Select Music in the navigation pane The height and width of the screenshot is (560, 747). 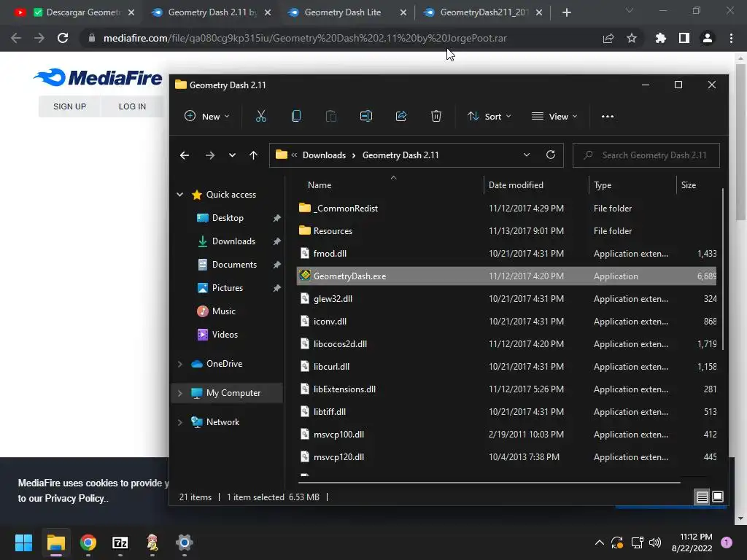click(223, 311)
